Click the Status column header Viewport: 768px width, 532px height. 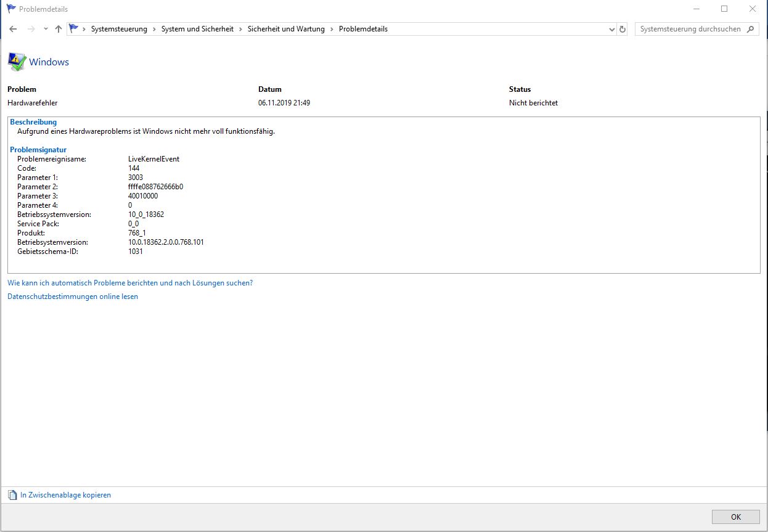(x=520, y=89)
